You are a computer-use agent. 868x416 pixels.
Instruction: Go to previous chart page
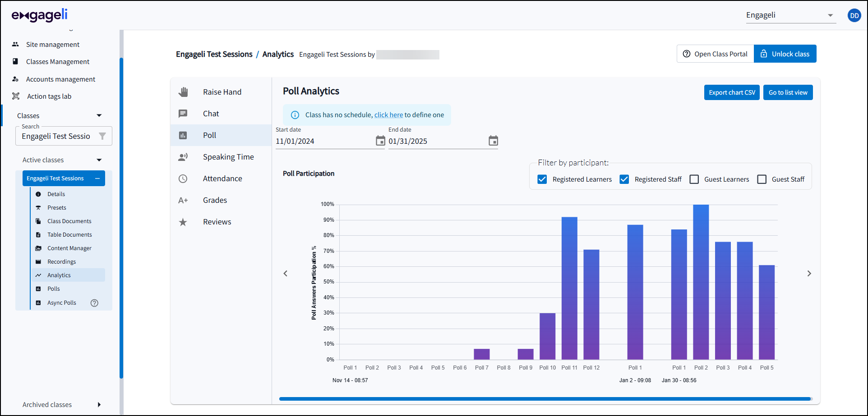286,274
